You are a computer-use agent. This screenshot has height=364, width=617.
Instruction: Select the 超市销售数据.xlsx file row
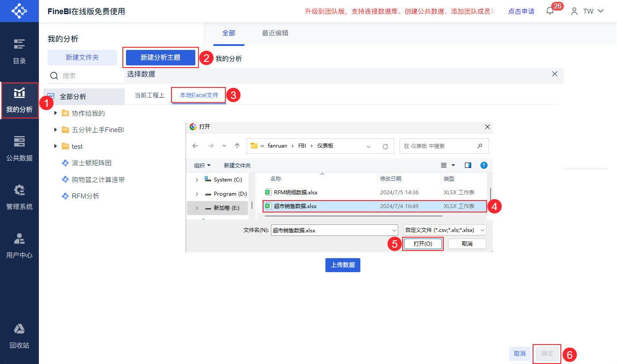coord(375,206)
